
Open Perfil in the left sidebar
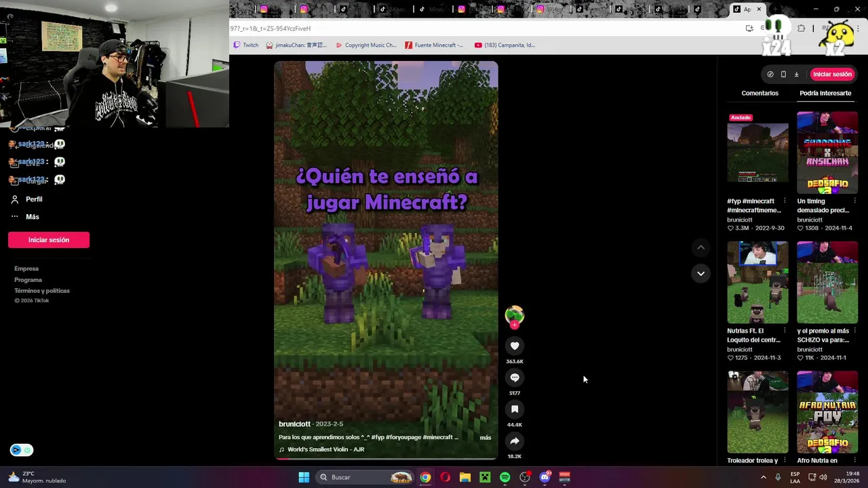tap(27, 199)
